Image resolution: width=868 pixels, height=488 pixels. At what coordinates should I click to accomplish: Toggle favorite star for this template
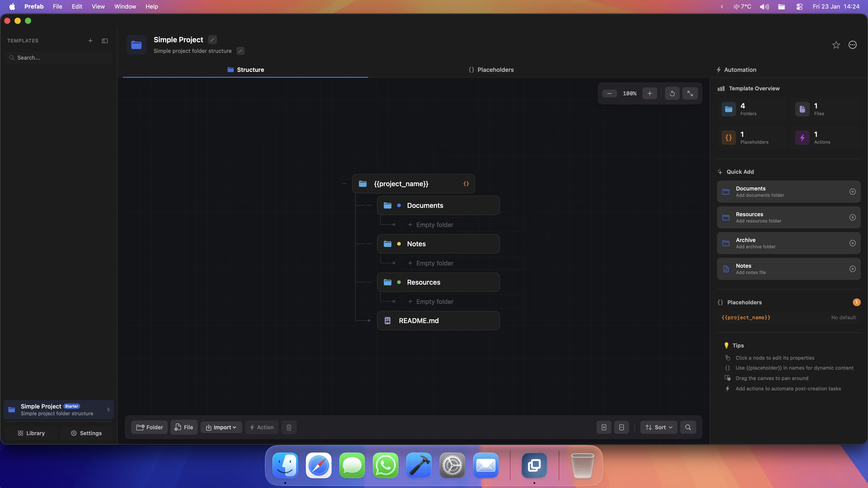point(836,45)
